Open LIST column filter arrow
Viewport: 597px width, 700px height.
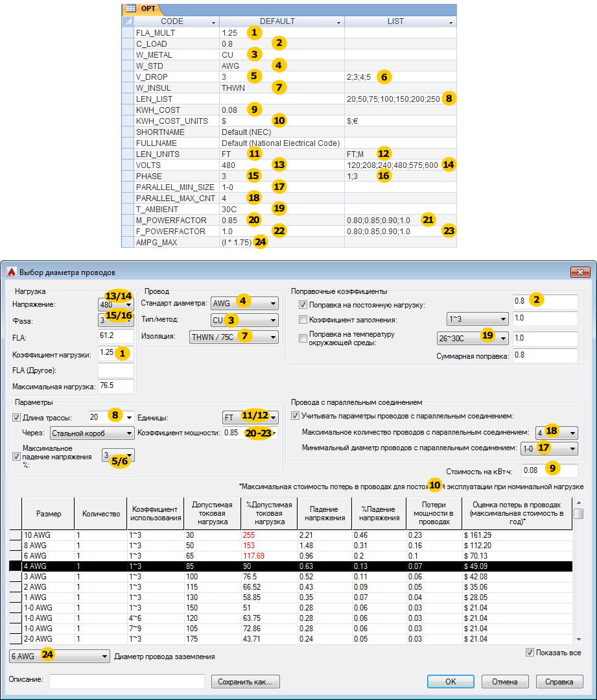(451, 22)
